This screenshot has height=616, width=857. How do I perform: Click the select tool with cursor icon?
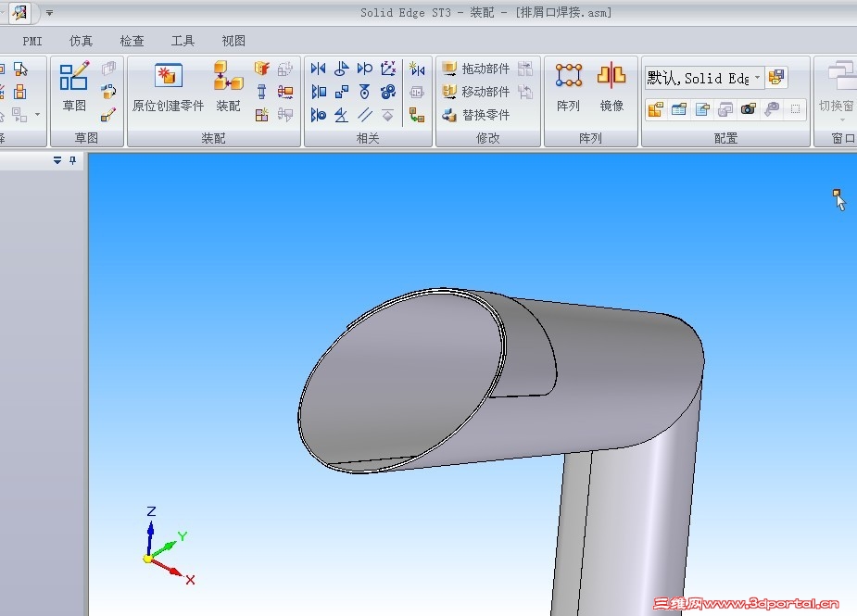(x=20, y=69)
